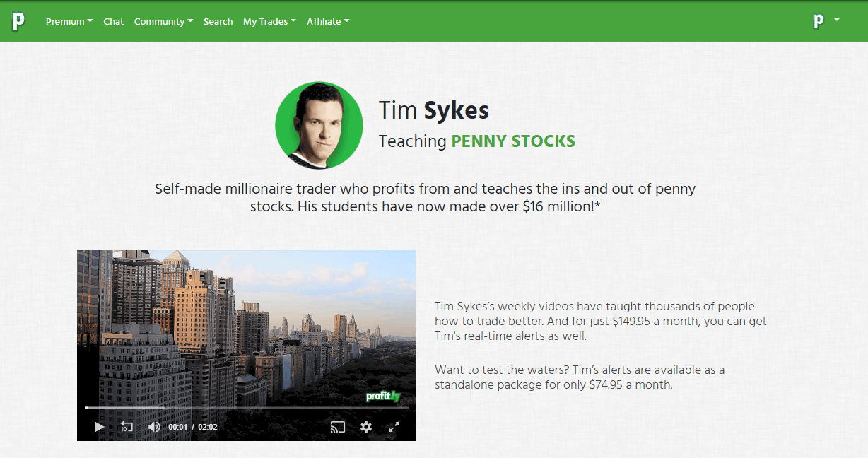Mute the video volume
Screen dimensions: 868x458
[x=154, y=427]
